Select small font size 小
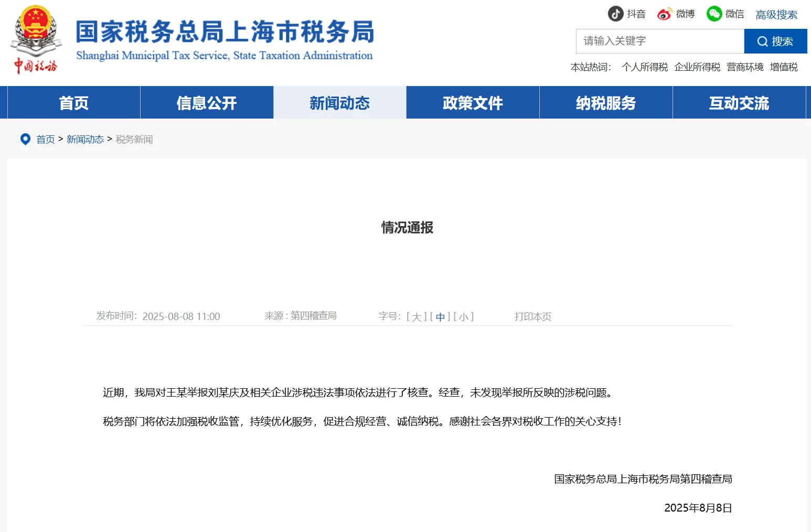 pyautogui.click(x=464, y=317)
